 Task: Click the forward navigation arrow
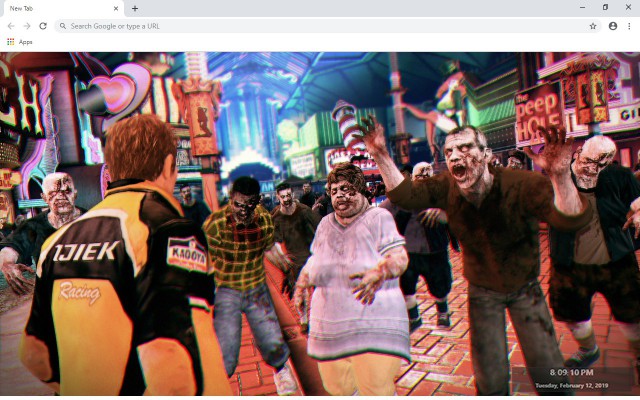click(27, 26)
